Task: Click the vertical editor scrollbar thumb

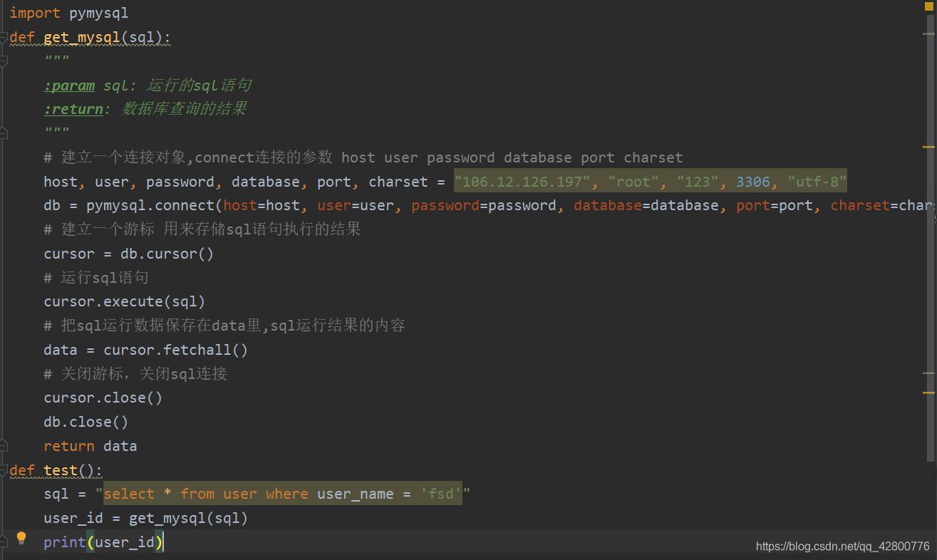Action: 930,239
